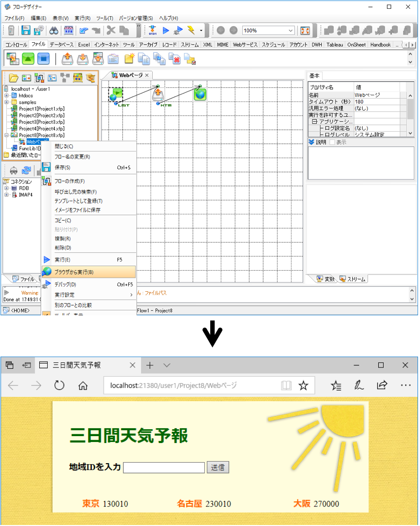Select the start component labeled LIST on canvas
Viewport: 420px width, 526px height.
pyautogui.click(x=116, y=94)
